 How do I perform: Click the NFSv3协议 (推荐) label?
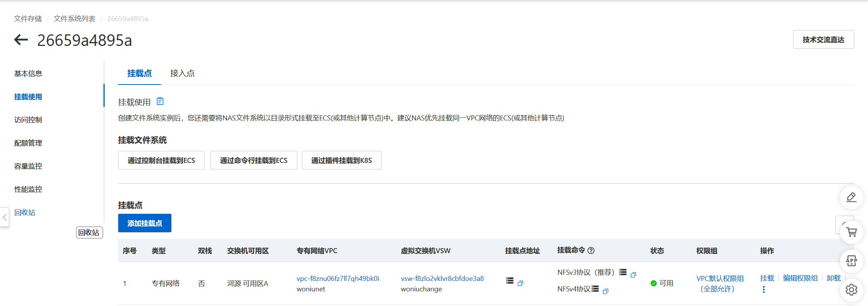tap(586, 272)
